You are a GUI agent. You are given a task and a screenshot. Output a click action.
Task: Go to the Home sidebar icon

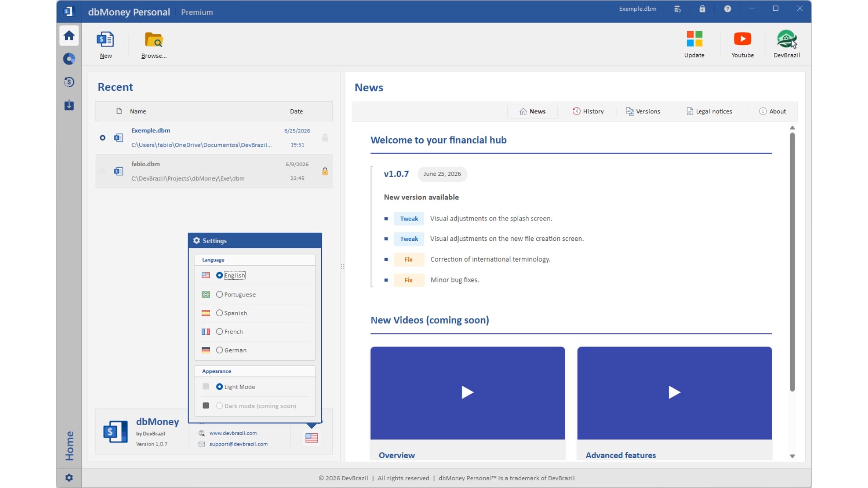click(x=69, y=36)
